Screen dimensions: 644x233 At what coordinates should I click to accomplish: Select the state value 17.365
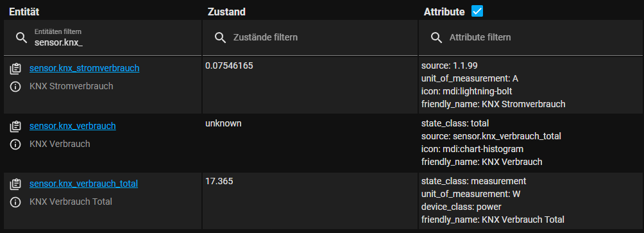point(219,181)
